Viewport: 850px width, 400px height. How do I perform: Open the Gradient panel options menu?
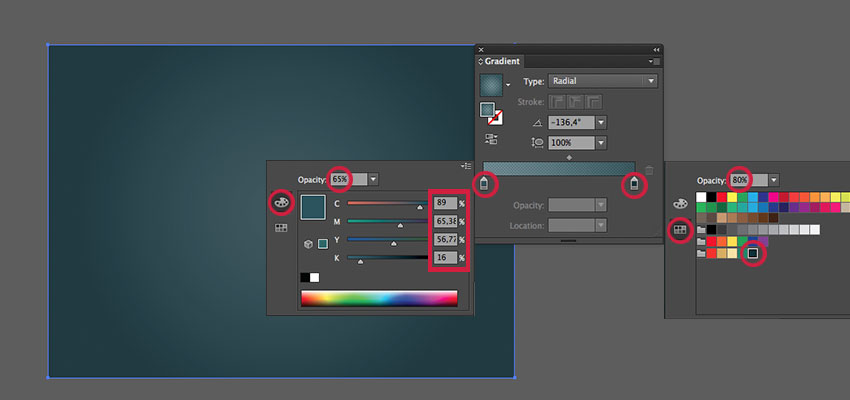click(x=652, y=62)
